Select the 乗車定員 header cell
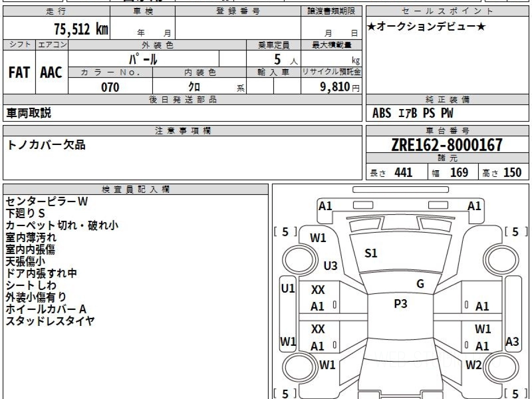 pyautogui.click(x=274, y=45)
